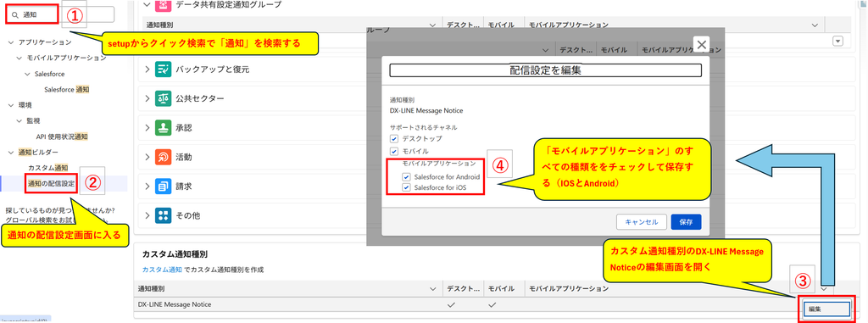Click the Approval (承認) stamp icon

pos(164,127)
